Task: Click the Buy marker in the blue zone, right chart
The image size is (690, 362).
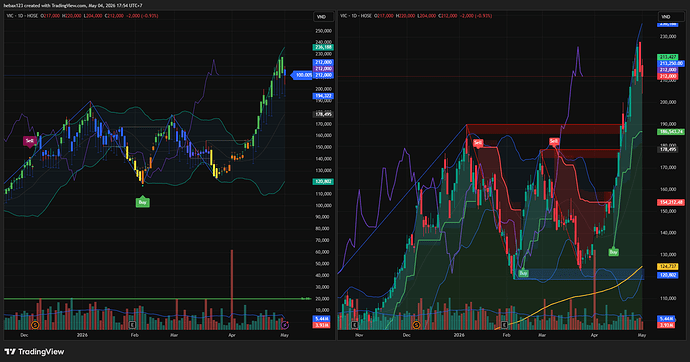Action: pyautogui.click(x=523, y=273)
